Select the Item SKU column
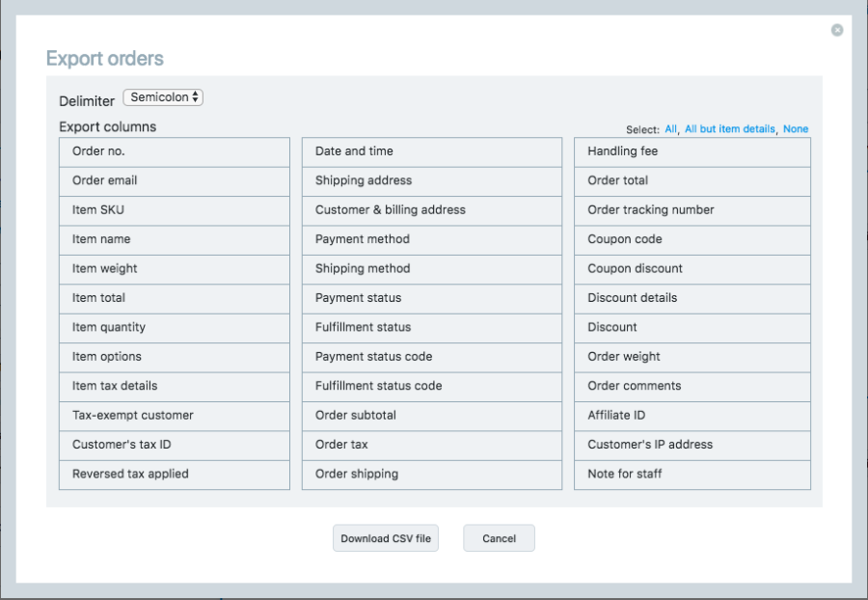 pyautogui.click(x=174, y=210)
